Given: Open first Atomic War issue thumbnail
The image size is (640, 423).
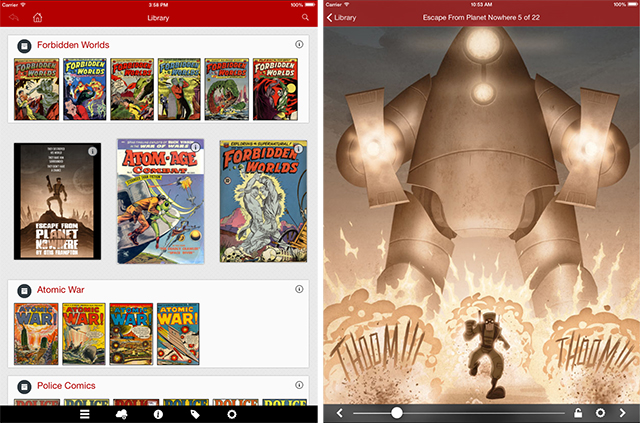Looking at the screenshot, I should tap(36, 334).
